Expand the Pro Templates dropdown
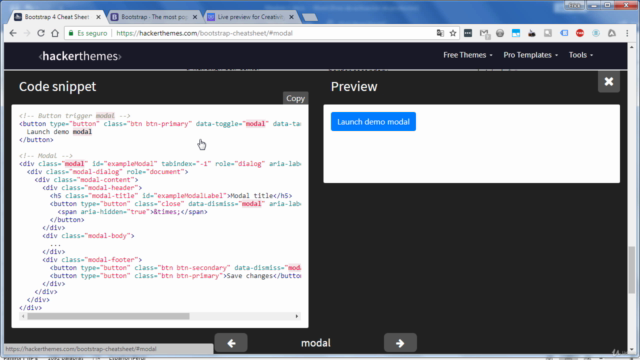Image resolution: width=640 pixels, height=360 pixels. (531, 55)
